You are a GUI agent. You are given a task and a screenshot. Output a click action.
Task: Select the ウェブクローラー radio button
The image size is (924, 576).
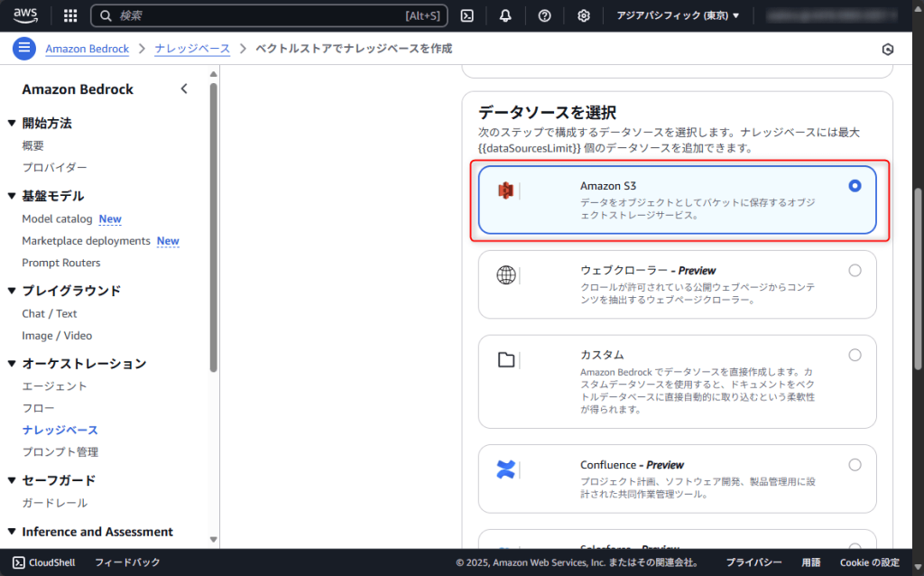(x=855, y=271)
